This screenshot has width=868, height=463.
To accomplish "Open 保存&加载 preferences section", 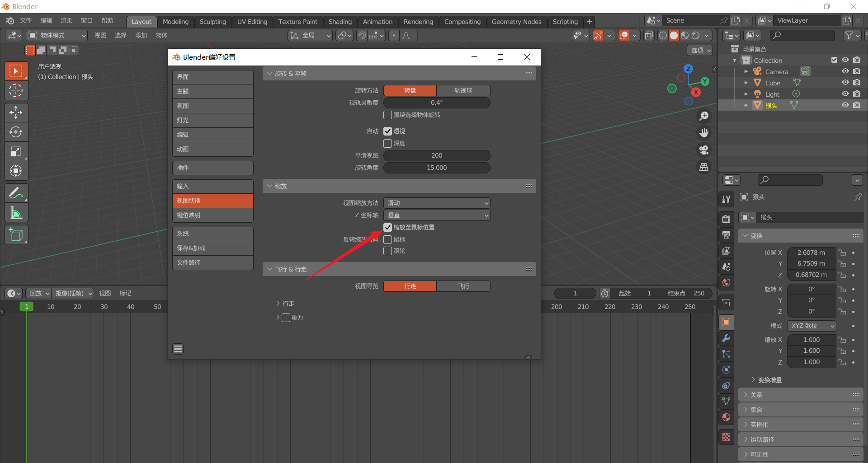I will coord(212,248).
